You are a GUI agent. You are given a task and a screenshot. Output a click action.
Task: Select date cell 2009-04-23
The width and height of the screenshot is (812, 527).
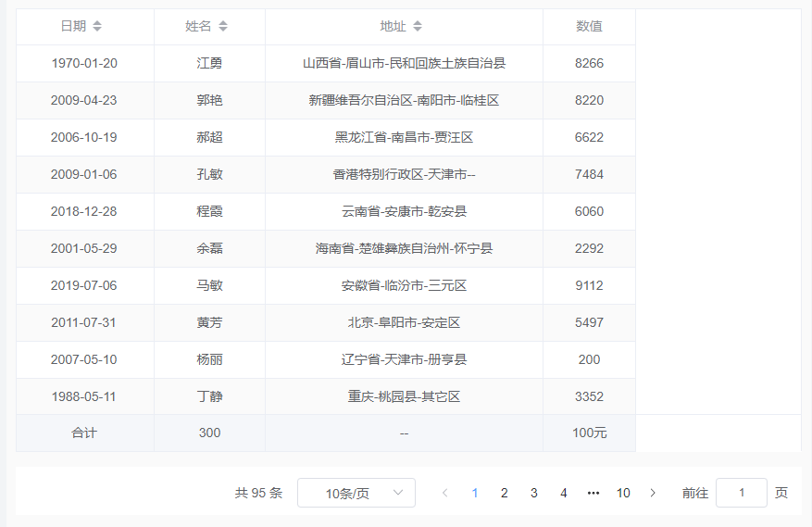(x=84, y=100)
